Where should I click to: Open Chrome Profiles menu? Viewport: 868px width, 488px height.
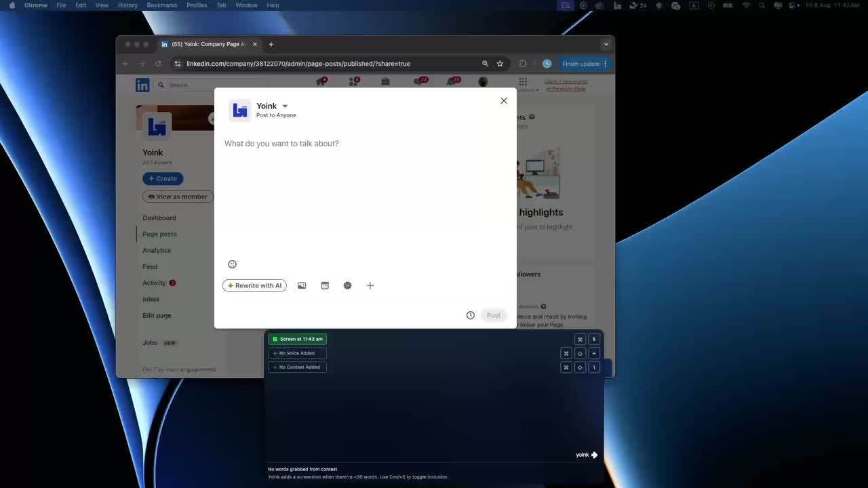tap(197, 5)
